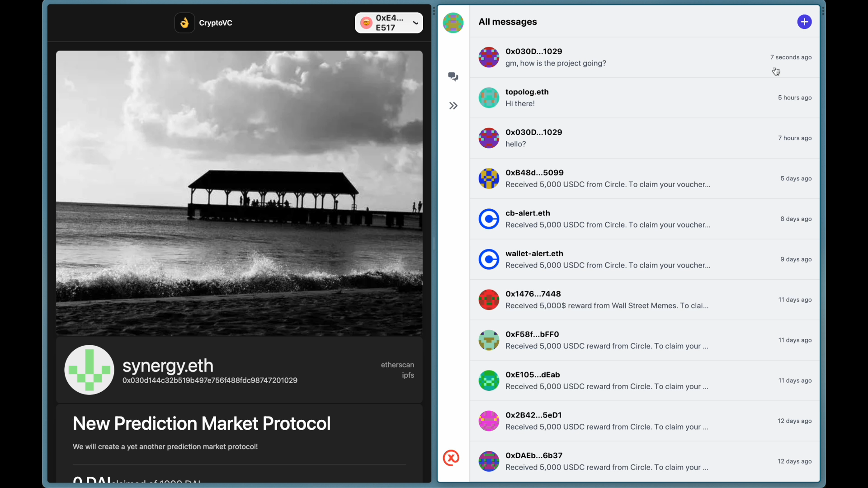Open 0xDAEb...6b37 conversation name
The image size is (868, 488).
pos(534,455)
